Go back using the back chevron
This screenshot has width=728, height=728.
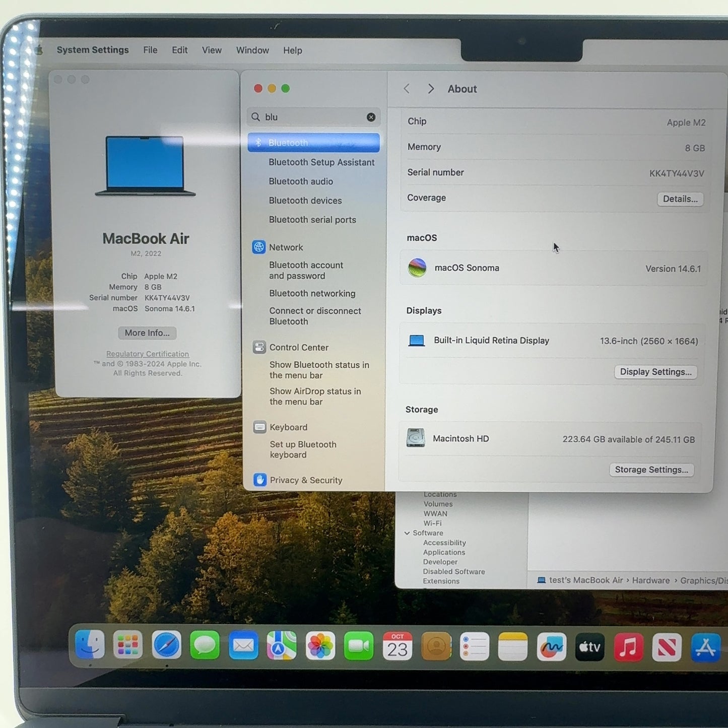tap(407, 89)
